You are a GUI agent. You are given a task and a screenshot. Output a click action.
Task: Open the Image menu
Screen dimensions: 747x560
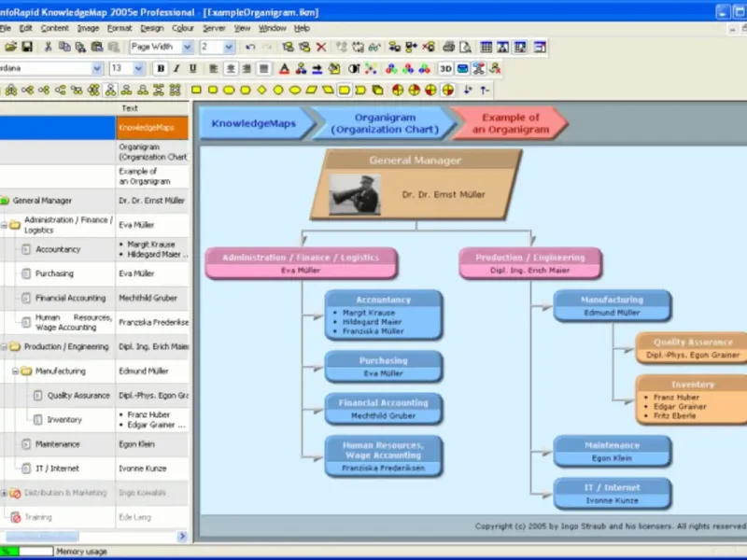[x=88, y=28]
